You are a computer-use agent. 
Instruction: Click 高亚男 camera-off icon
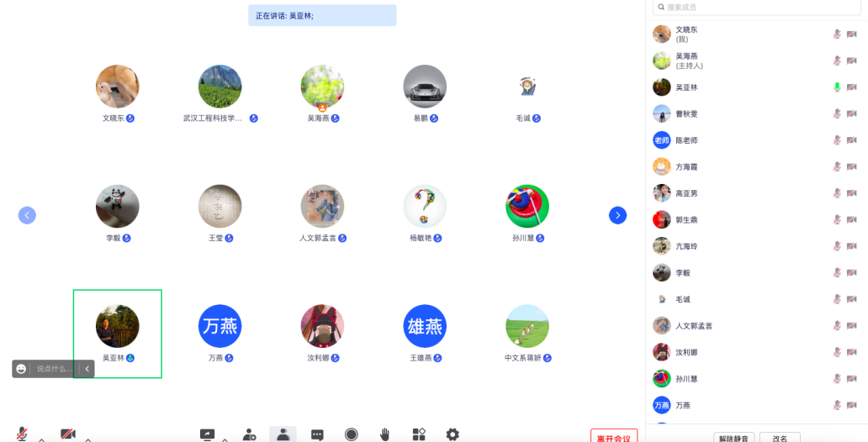[852, 193]
